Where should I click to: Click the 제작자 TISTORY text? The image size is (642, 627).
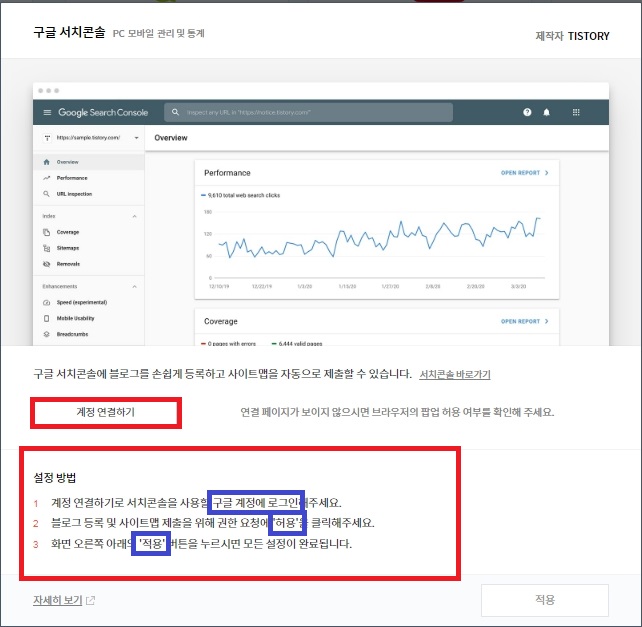pyautogui.click(x=572, y=36)
